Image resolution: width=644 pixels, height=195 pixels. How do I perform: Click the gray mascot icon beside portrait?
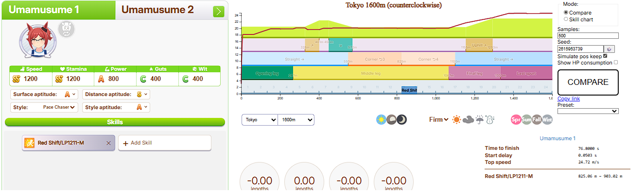tap(66, 29)
